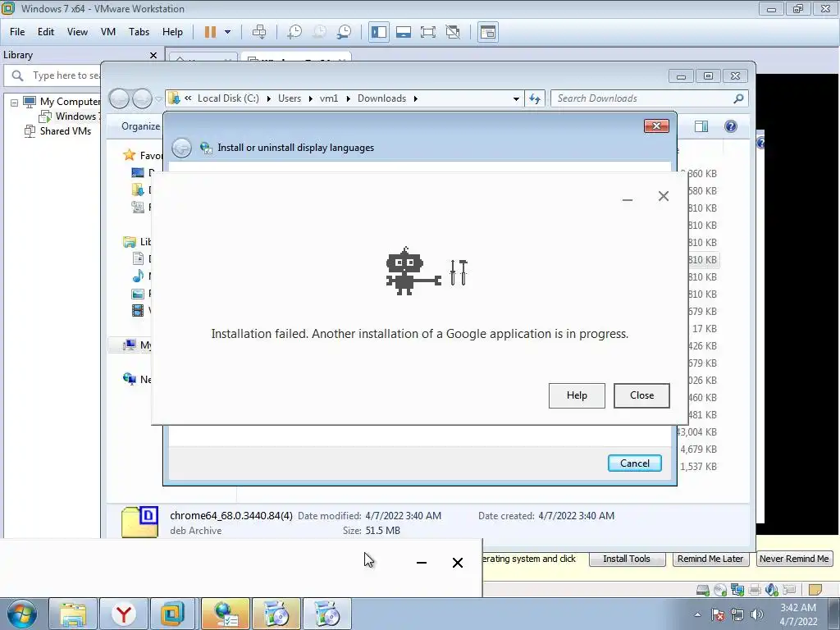Image resolution: width=840 pixels, height=630 pixels.
Task: Click the X on the Google installer dialog
Action: [663, 196]
